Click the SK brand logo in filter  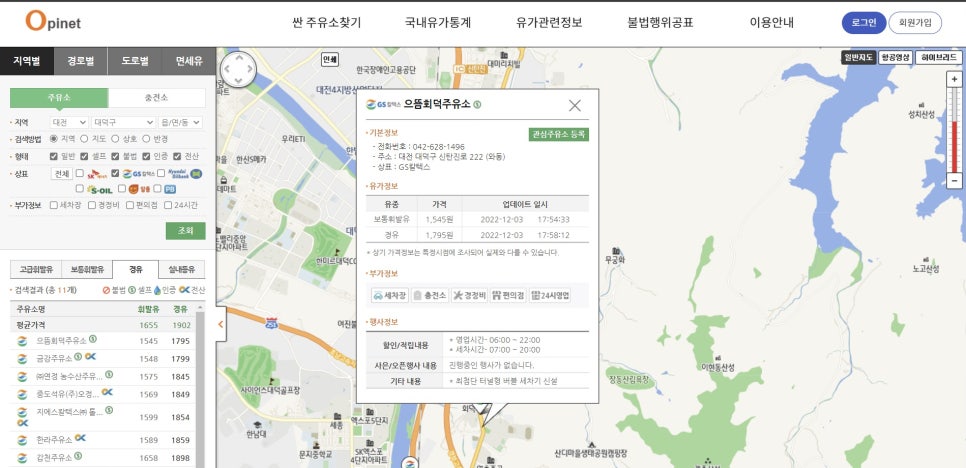click(97, 174)
